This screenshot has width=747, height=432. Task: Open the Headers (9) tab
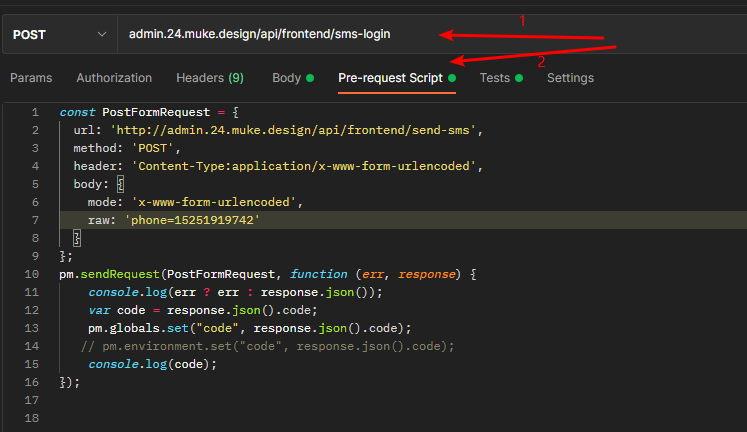pyautogui.click(x=210, y=78)
